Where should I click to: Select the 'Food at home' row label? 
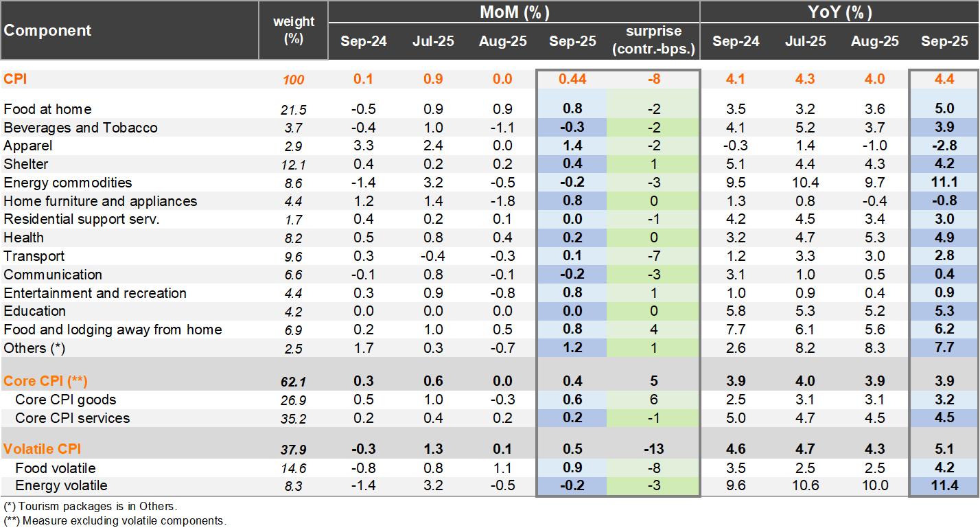47,109
